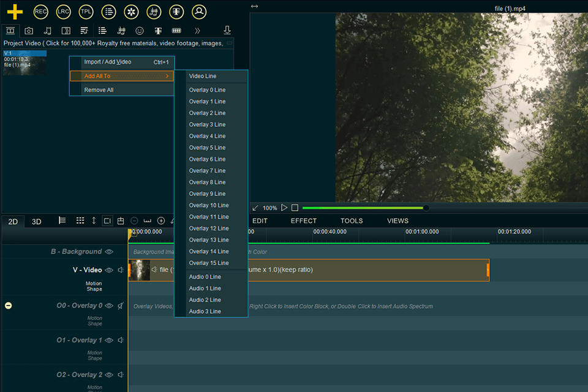Click the preview fit-to-window arrow icon
The width and height of the screenshot is (588, 392).
255,208
